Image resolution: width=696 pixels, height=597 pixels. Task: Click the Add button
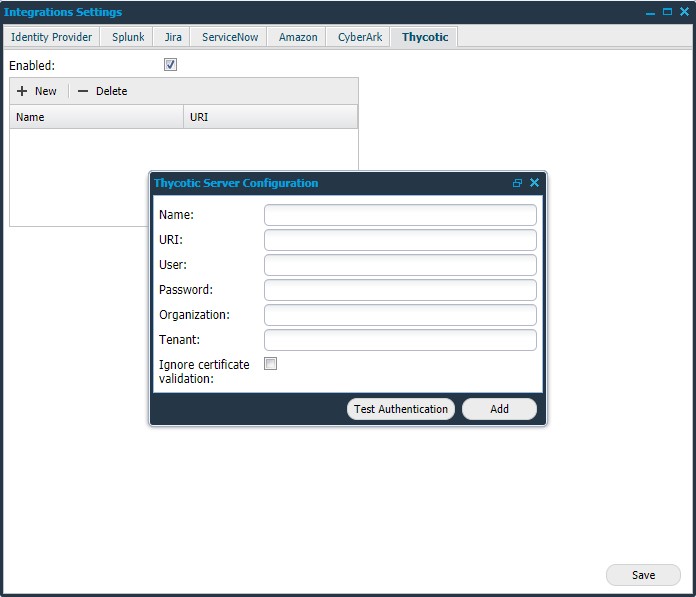point(499,409)
